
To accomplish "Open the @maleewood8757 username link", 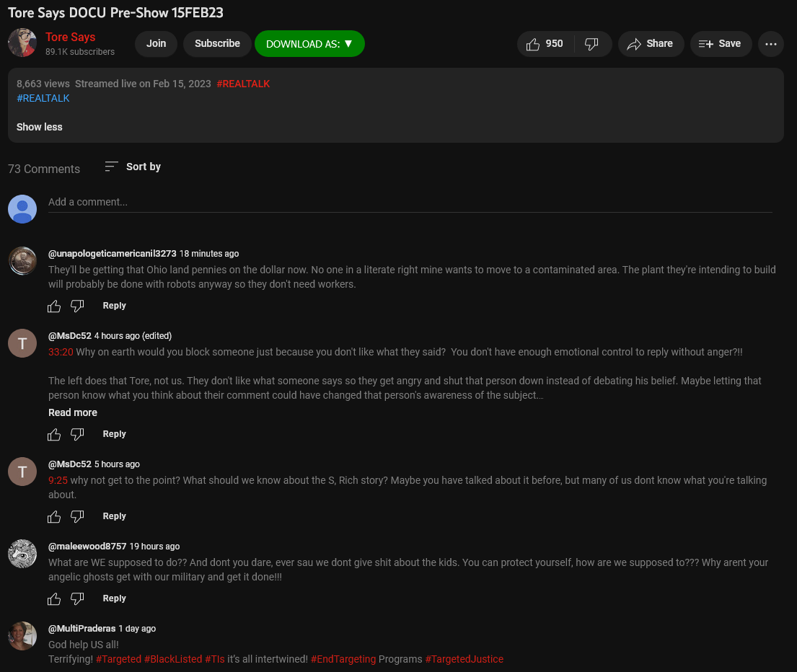I will click(x=87, y=547).
